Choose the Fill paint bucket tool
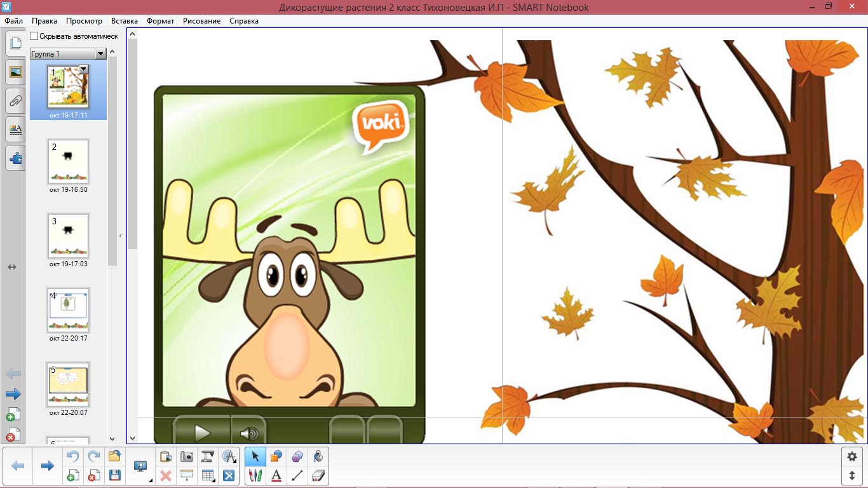 [318, 456]
